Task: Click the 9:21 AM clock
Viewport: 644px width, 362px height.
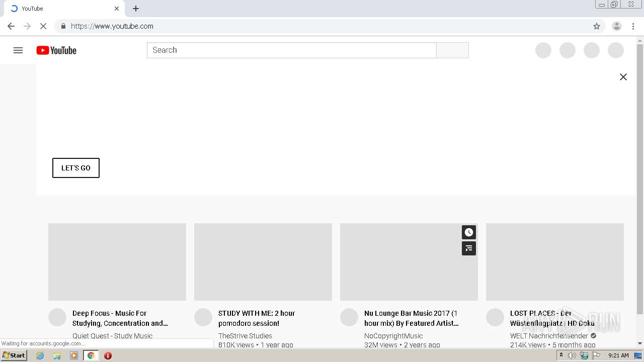Action: pos(618,355)
